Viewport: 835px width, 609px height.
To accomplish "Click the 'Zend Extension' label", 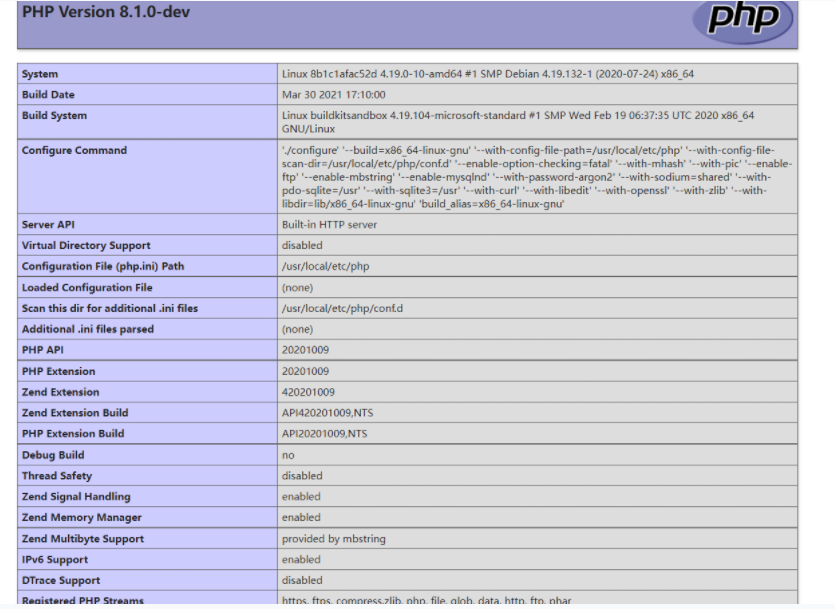I will (60, 392).
